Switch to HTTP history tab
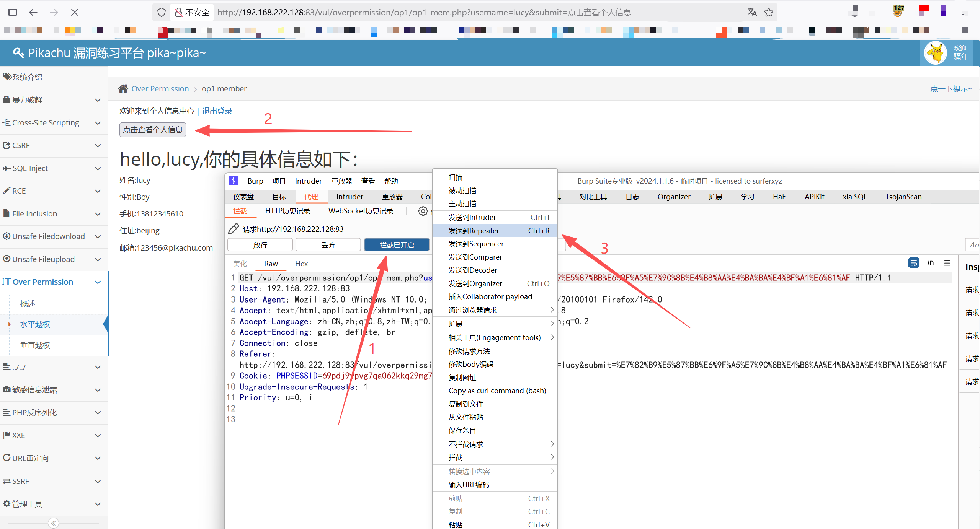980x529 pixels. point(287,211)
